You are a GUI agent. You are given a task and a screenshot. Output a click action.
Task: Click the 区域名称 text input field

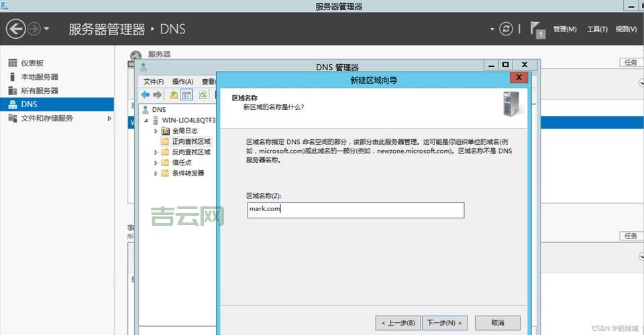[x=355, y=210]
